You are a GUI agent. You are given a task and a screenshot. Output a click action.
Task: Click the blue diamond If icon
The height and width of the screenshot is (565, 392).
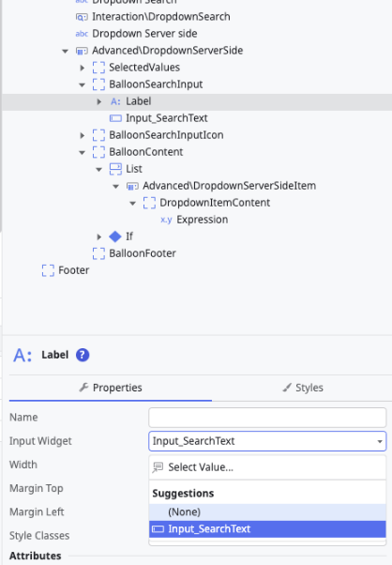point(115,237)
